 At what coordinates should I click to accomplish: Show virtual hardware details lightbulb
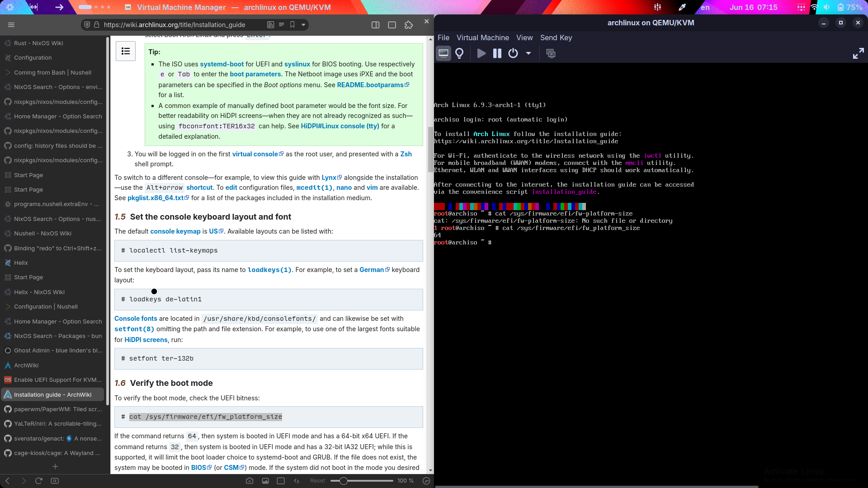459,53
